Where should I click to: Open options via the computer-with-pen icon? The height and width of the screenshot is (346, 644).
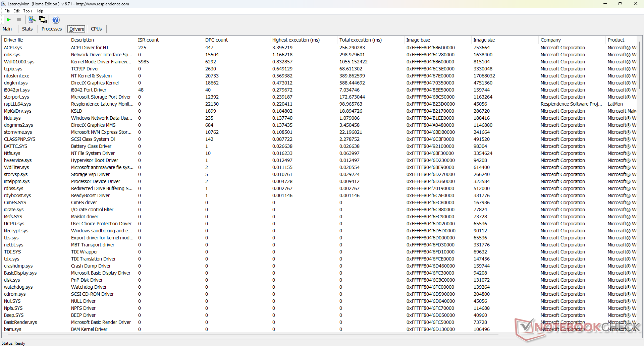tap(32, 20)
